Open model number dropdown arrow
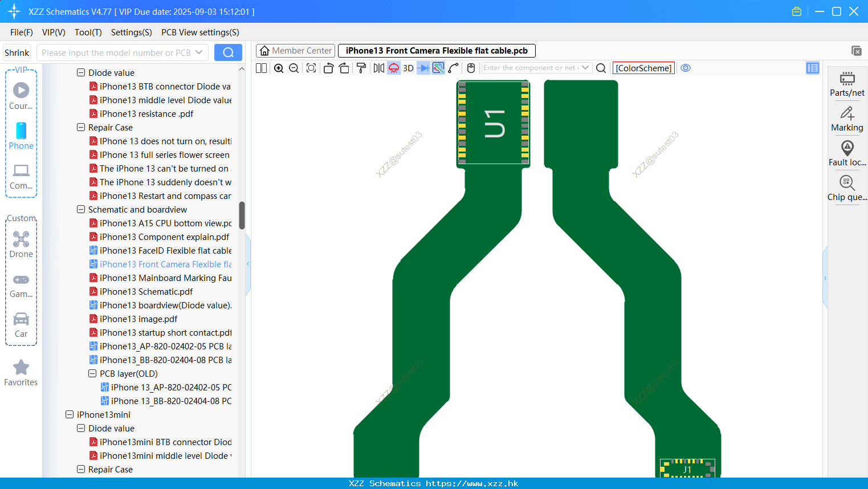 click(199, 52)
